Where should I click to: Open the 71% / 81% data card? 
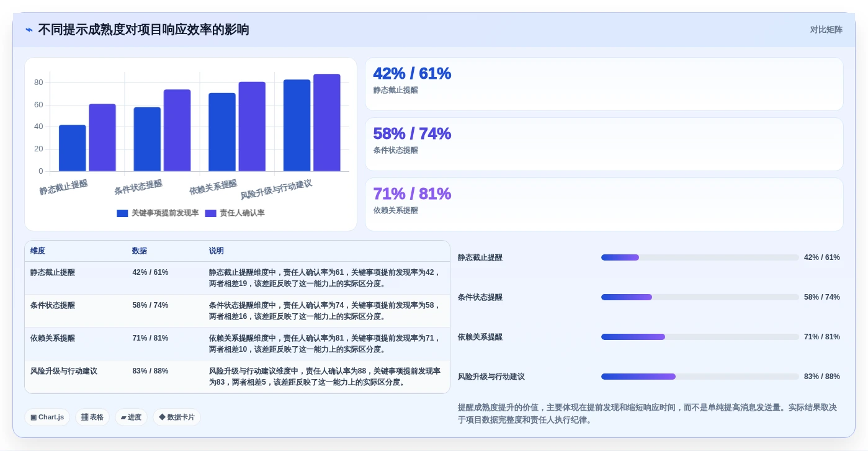[604, 205]
